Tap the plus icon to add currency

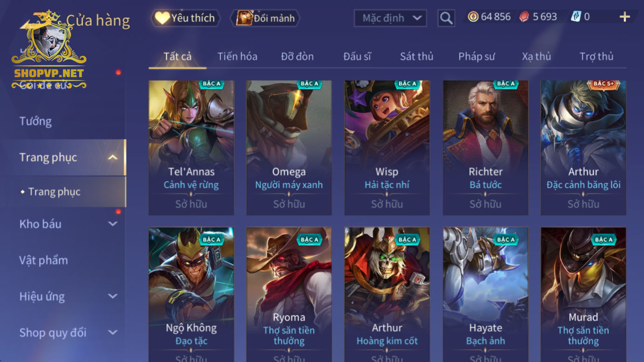pyautogui.click(x=624, y=17)
